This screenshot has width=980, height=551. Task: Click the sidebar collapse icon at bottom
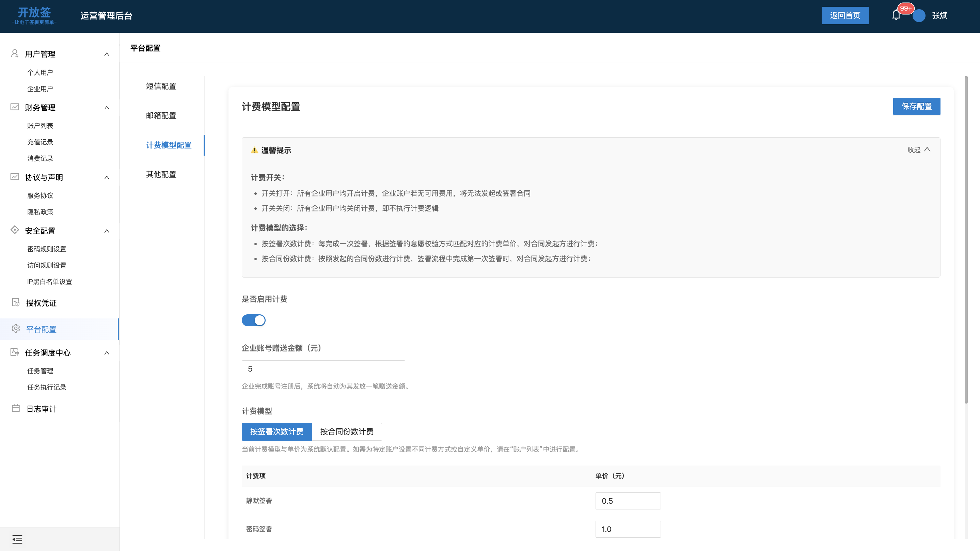[17, 539]
